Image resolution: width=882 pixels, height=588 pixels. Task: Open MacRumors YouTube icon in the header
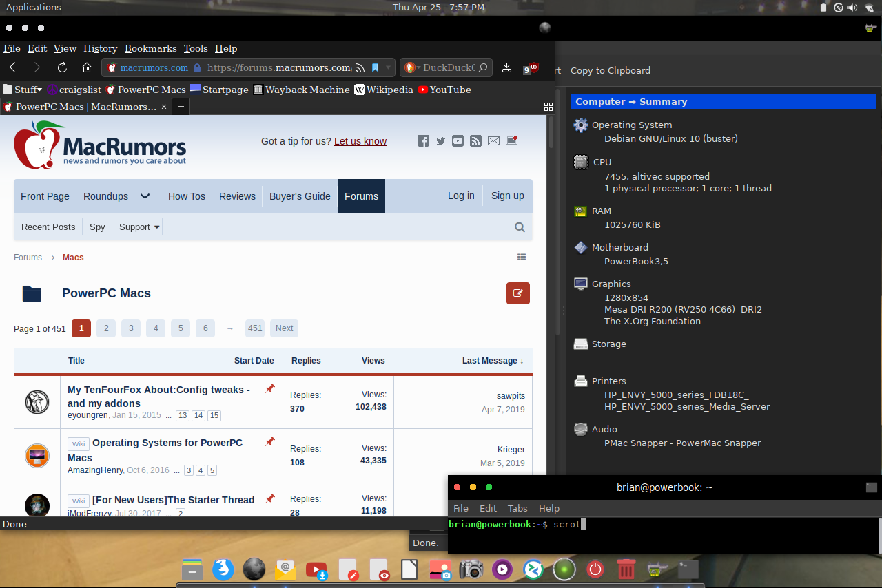click(458, 141)
